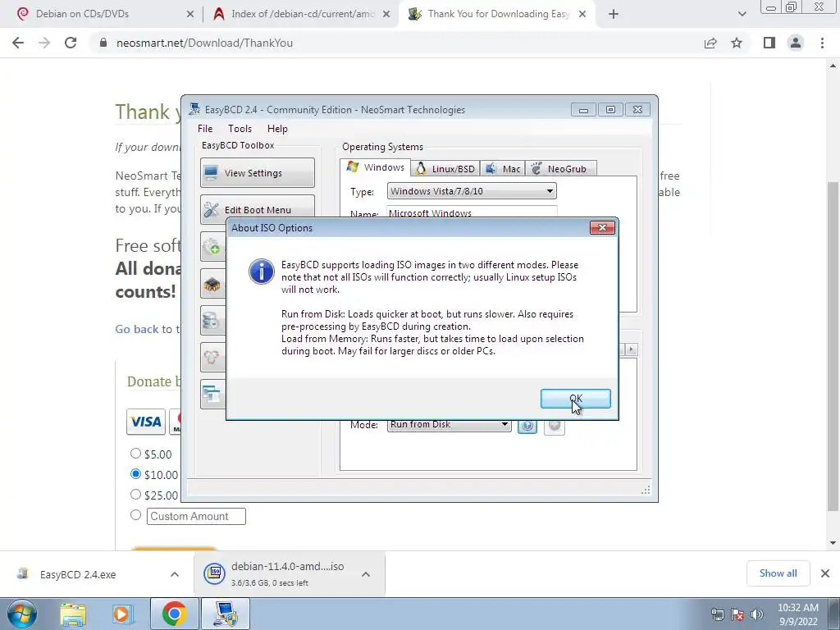The height and width of the screenshot is (630, 840).
Task: Bookmark this page with star icon
Action: pyautogui.click(x=737, y=43)
